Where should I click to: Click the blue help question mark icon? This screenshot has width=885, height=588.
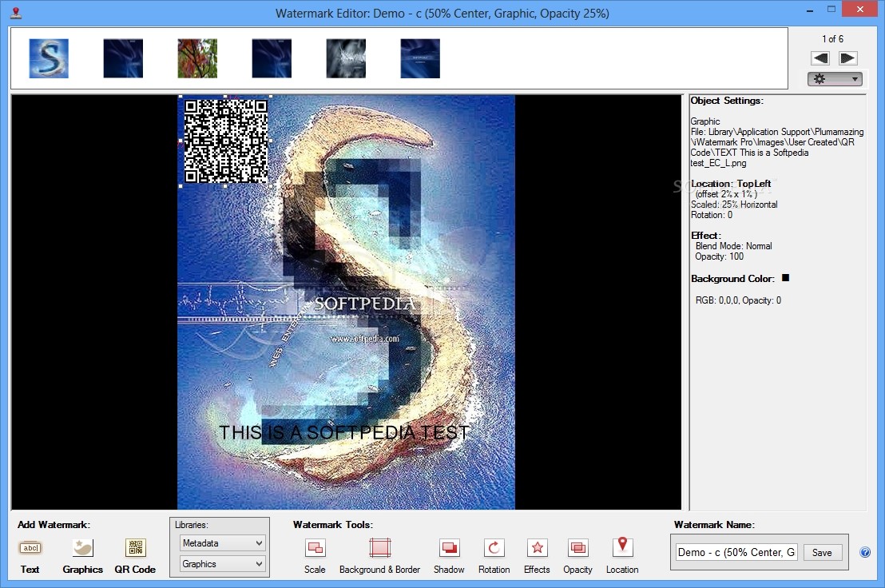[x=865, y=552]
